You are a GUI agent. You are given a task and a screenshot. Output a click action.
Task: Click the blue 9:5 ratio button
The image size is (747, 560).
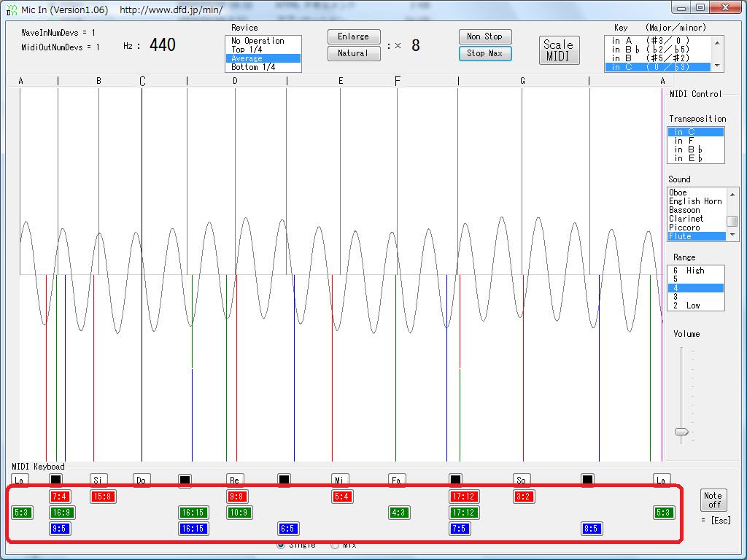pos(60,529)
